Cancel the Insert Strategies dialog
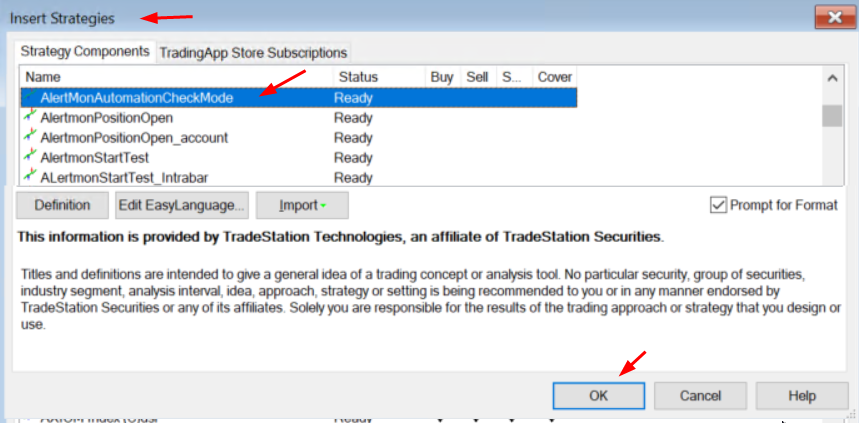 tap(700, 396)
